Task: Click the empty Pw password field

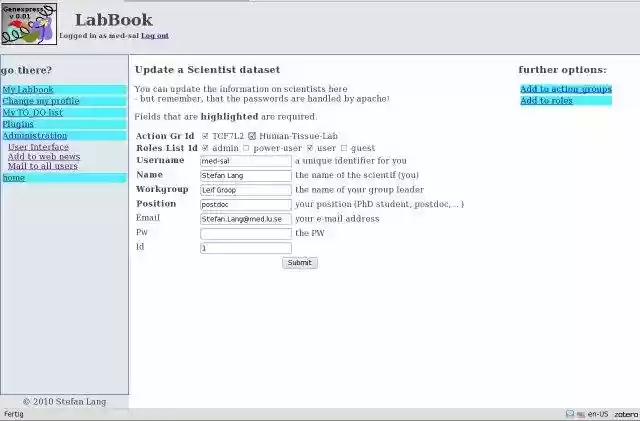Action: [x=246, y=234]
